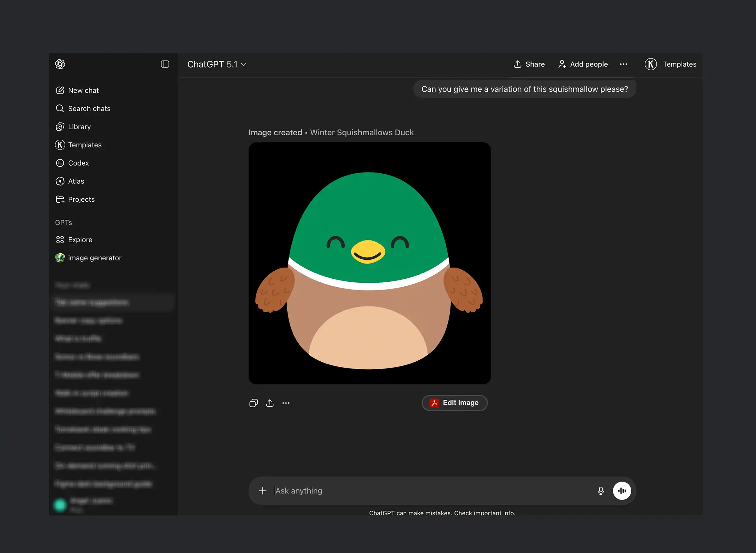Open the ChatGPT 5.1 model selector
The height and width of the screenshot is (553, 756).
tap(217, 64)
